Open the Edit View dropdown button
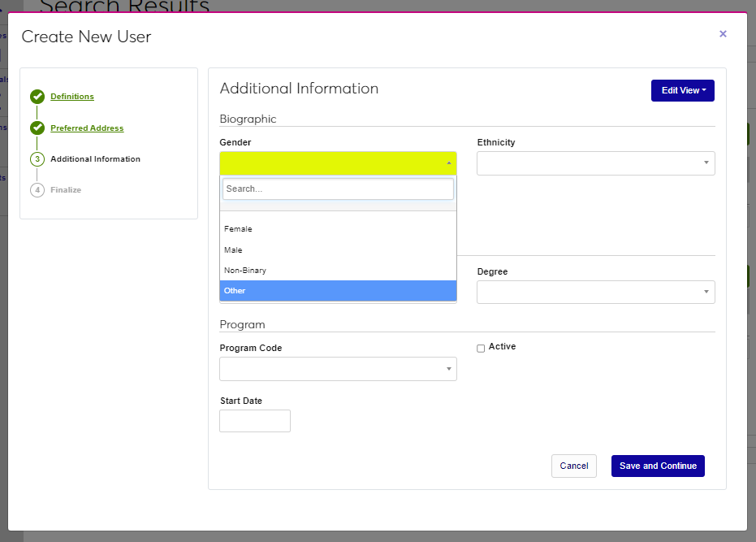This screenshot has height=542, width=756. (682, 90)
